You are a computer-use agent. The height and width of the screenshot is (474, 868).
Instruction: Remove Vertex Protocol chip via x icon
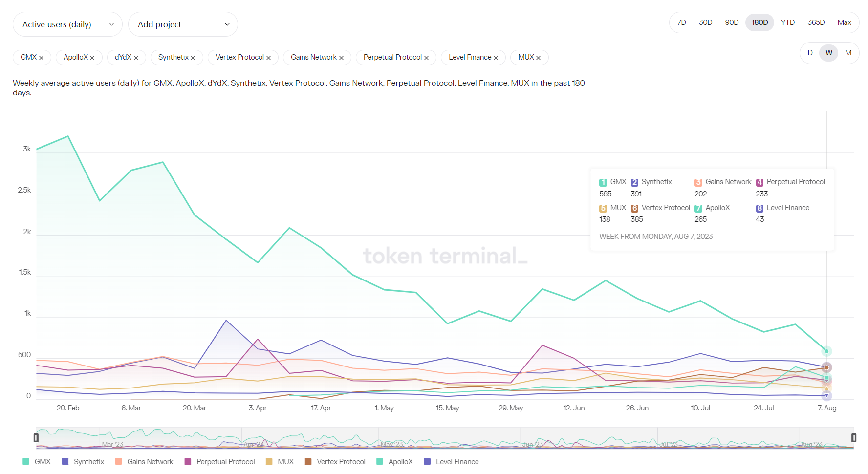(x=268, y=58)
